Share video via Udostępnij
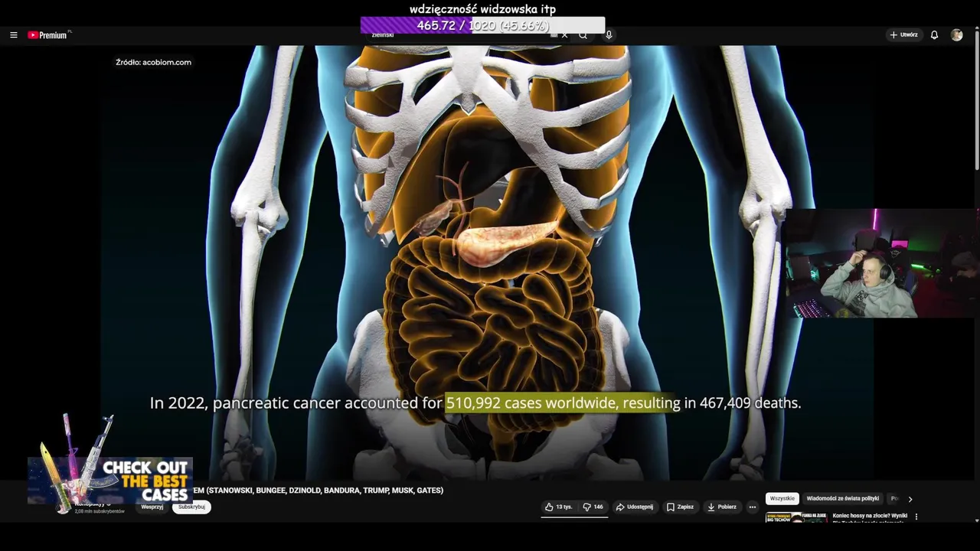This screenshot has height=551, width=980. click(x=635, y=507)
